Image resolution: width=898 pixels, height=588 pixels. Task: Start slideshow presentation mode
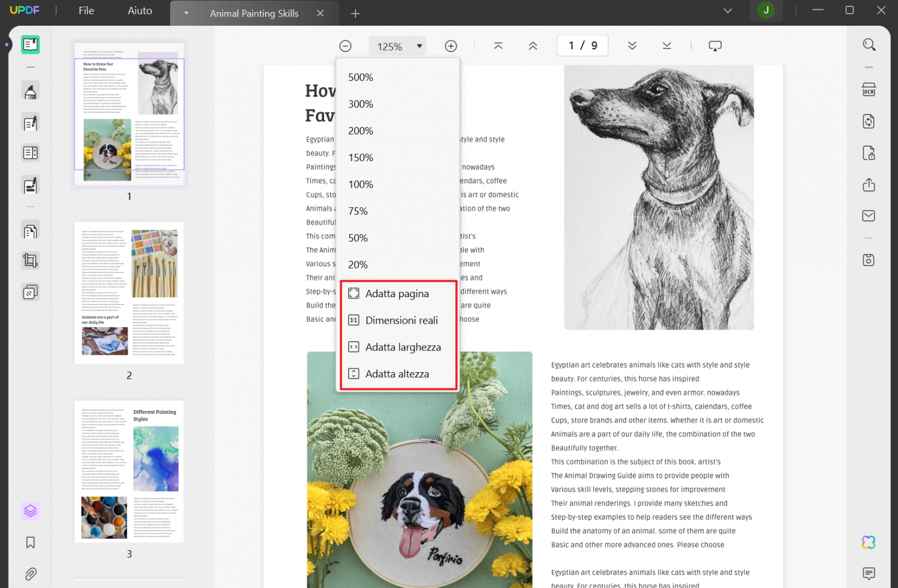[715, 46]
